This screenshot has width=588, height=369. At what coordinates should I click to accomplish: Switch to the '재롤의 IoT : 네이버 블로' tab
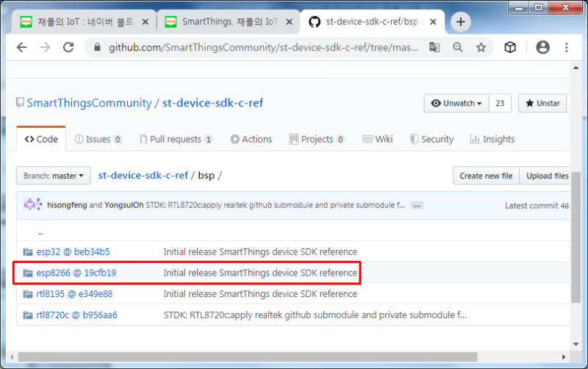84,22
